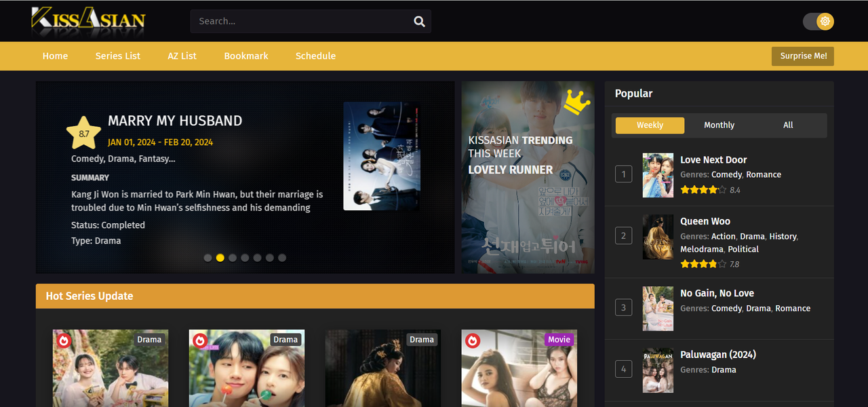Viewport: 868px width, 407px height.
Task: Select the first carousel dot
Action: click(x=208, y=258)
